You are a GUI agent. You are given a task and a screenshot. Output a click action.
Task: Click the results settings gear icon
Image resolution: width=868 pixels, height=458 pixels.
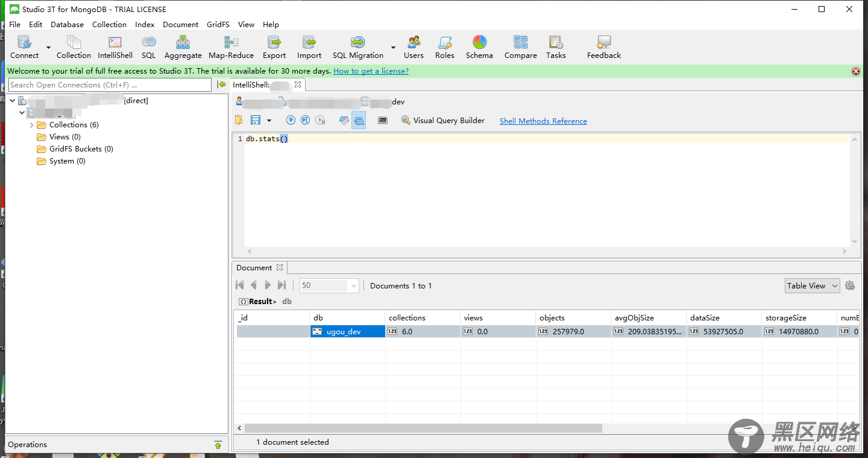pyautogui.click(x=850, y=285)
